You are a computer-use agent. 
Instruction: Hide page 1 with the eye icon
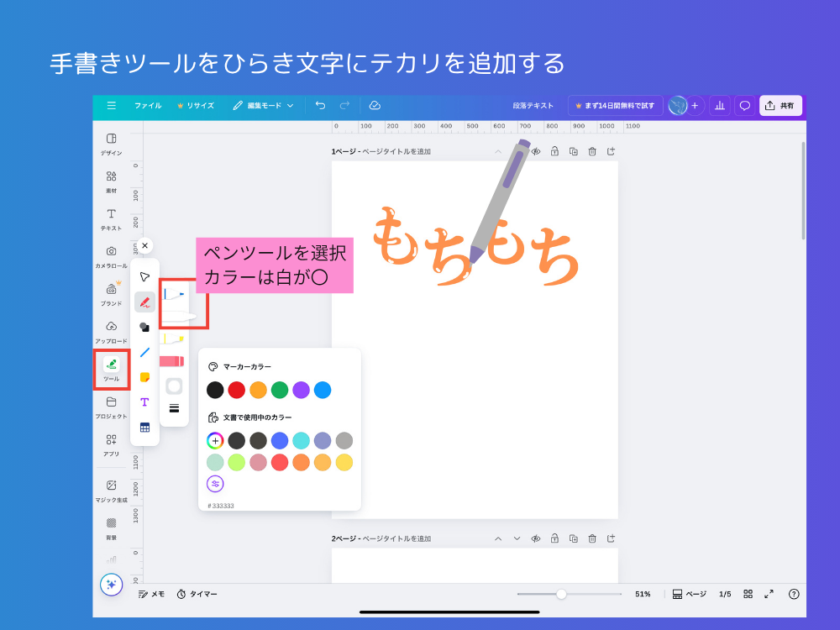click(535, 151)
